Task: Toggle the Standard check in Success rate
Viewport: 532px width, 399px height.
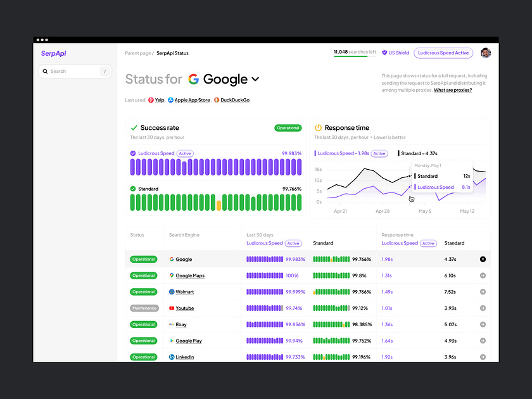Action: point(133,189)
